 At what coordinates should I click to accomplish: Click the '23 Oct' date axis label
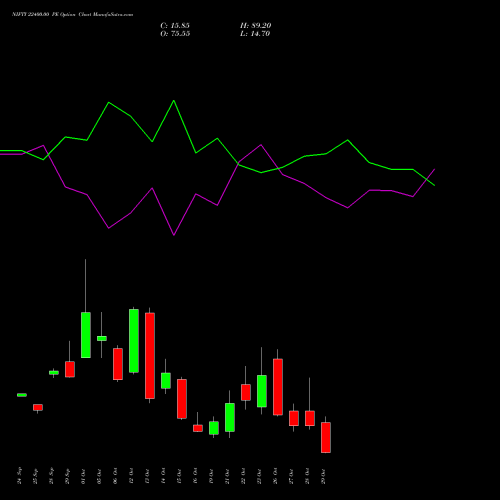tap(259, 476)
